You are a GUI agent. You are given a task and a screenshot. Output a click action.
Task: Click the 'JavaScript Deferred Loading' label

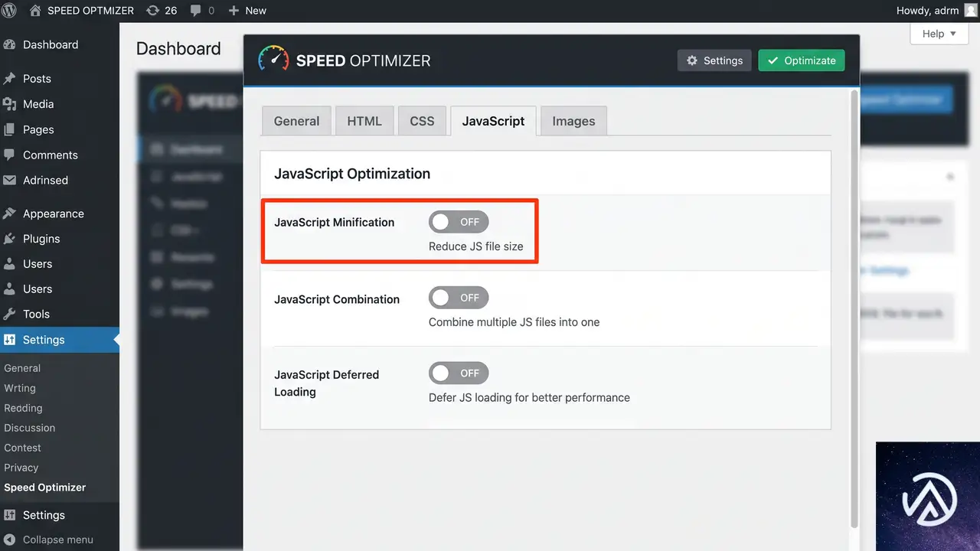[327, 383]
